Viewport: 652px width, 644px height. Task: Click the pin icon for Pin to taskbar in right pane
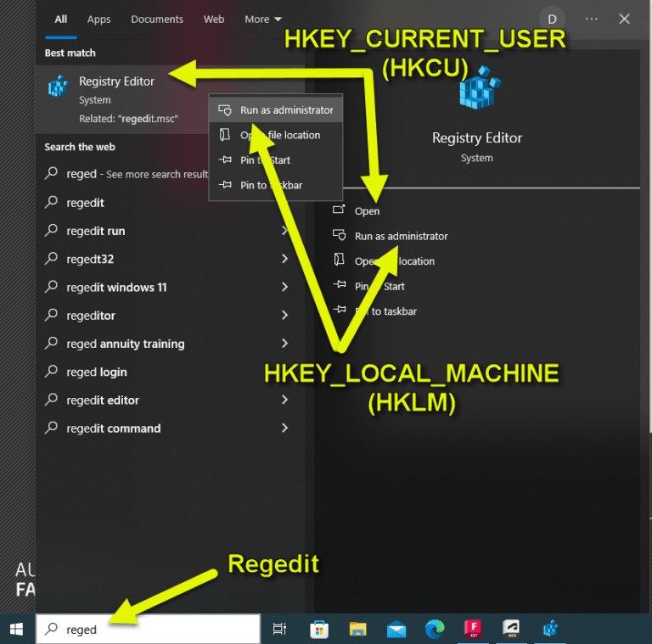point(340,309)
